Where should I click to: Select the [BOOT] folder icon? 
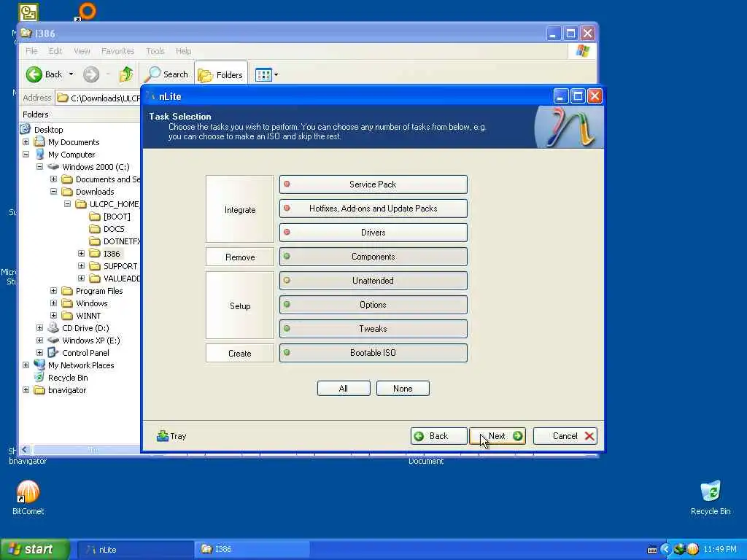(95, 216)
